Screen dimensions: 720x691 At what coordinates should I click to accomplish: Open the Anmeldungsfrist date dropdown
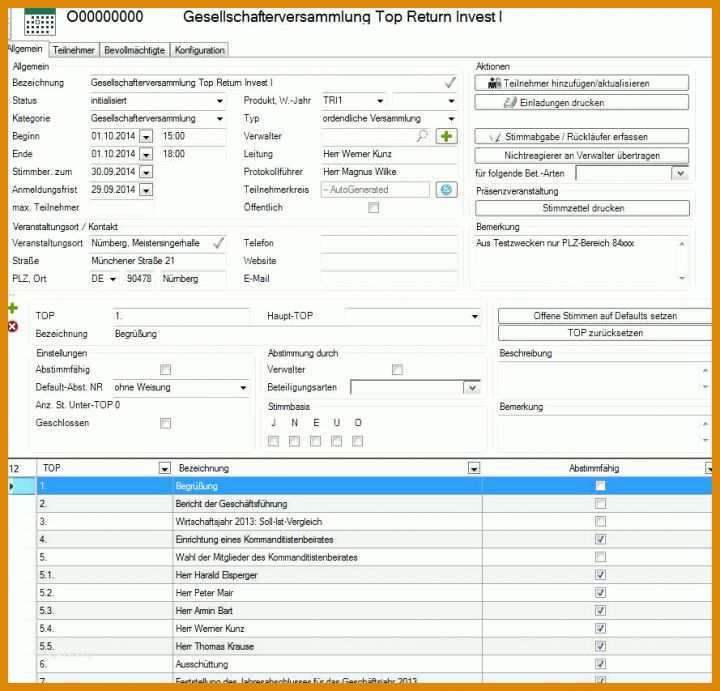point(146,190)
